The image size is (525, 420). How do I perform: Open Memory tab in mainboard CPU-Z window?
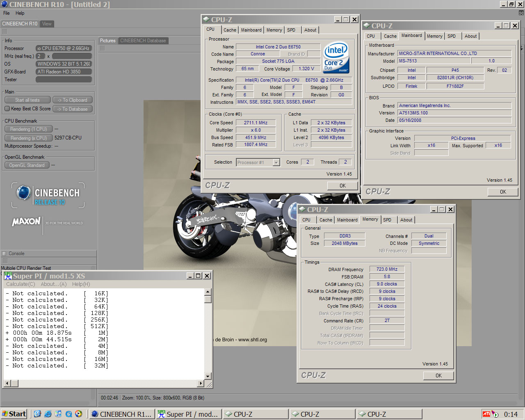pos(434,36)
